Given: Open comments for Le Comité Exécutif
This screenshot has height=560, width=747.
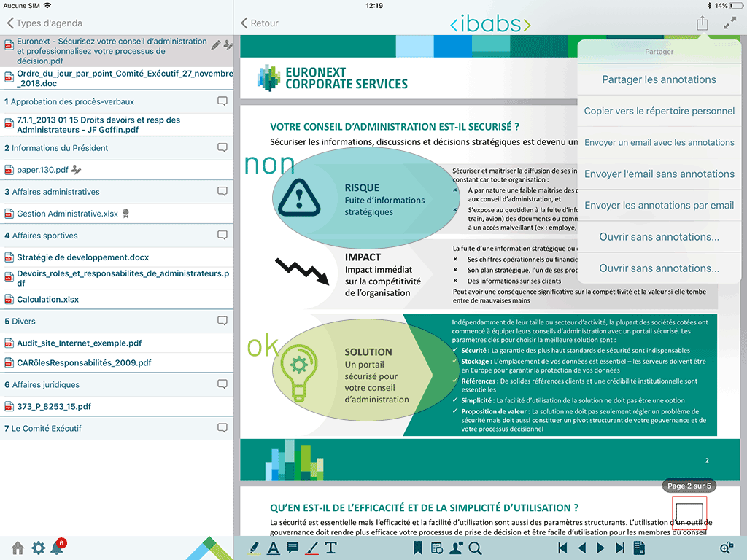Looking at the screenshot, I should [x=222, y=427].
